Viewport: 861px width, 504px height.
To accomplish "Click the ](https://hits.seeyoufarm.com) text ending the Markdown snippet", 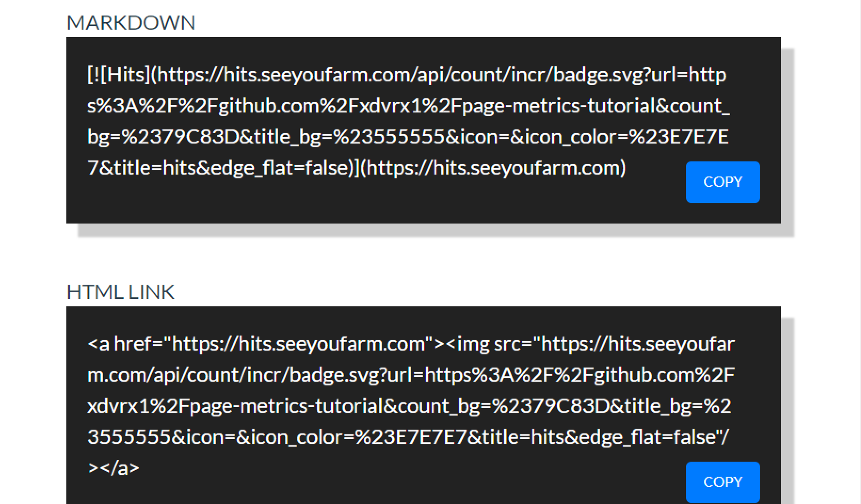I will point(492,168).
